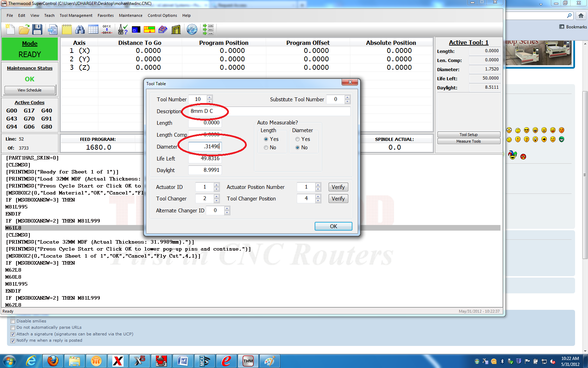Open the Control Options menu
The width and height of the screenshot is (588, 368).
(162, 15)
